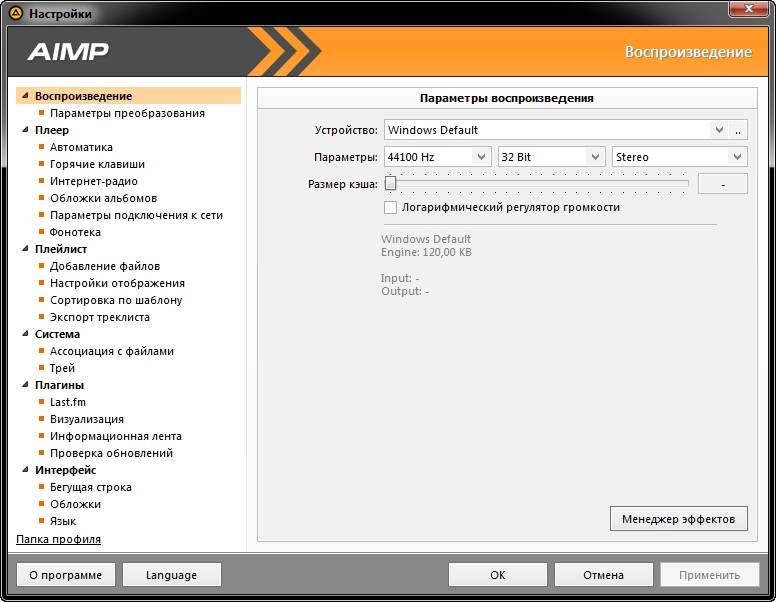Click the О программе button
Image resolution: width=776 pixels, height=602 pixels.
(x=65, y=575)
